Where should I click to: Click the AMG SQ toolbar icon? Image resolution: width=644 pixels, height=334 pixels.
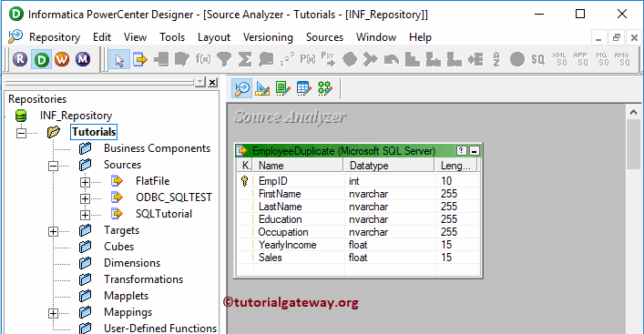(622, 59)
